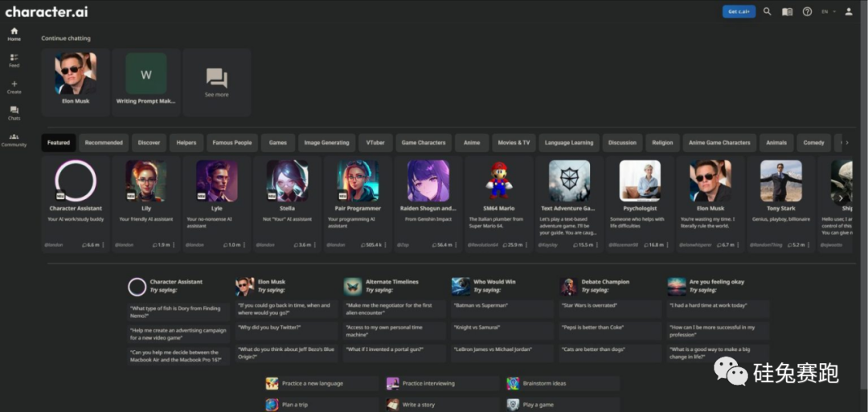Open the SM64 Mario character card
This screenshot has width=868, height=412.
499,204
